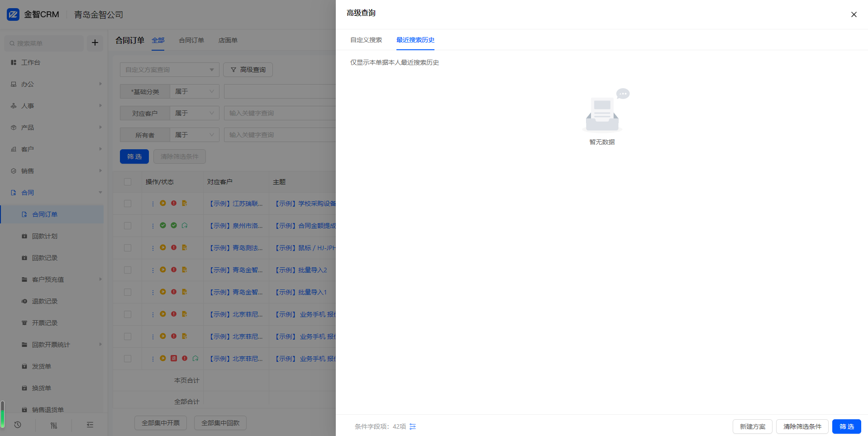
Task: Open the 属于 operator dropdown for 对应客户
Action: pos(195,113)
